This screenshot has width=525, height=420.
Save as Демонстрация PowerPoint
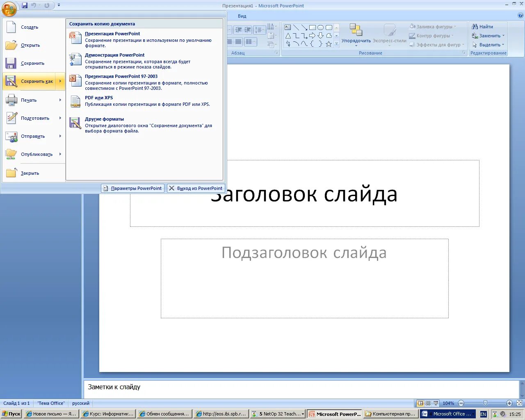tap(144, 61)
